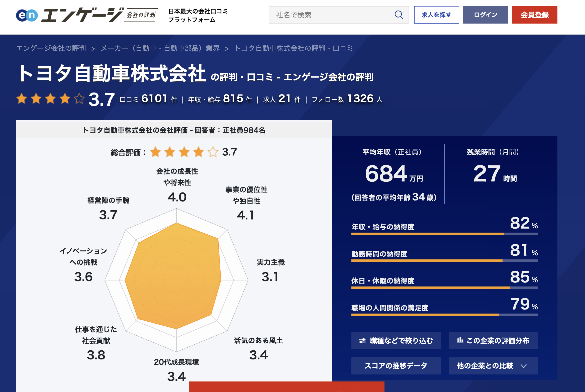Image resolution: width=585 pixels, height=392 pixels.
Task: Click the 職場の人間関係の満足度 progress bar
Action: click(x=444, y=315)
